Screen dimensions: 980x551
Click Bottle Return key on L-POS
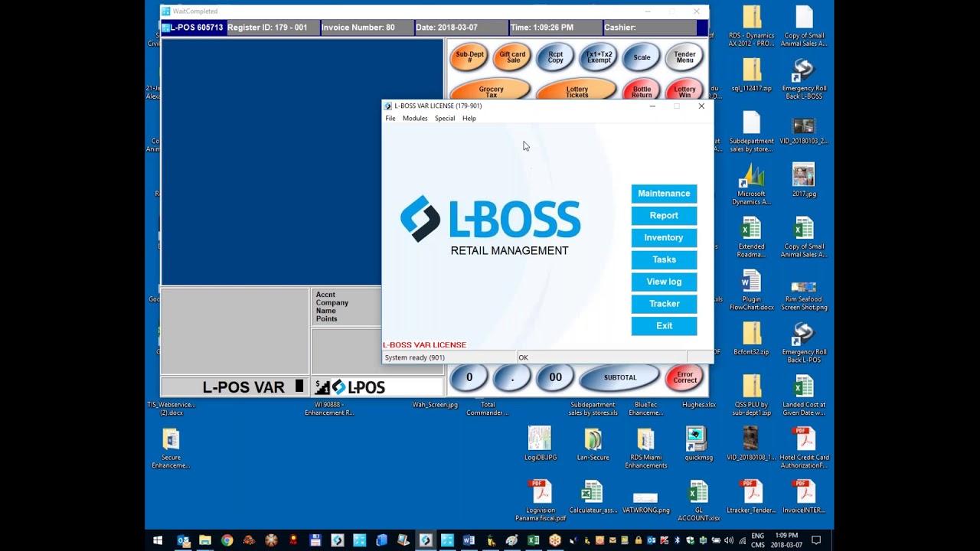click(642, 90)
